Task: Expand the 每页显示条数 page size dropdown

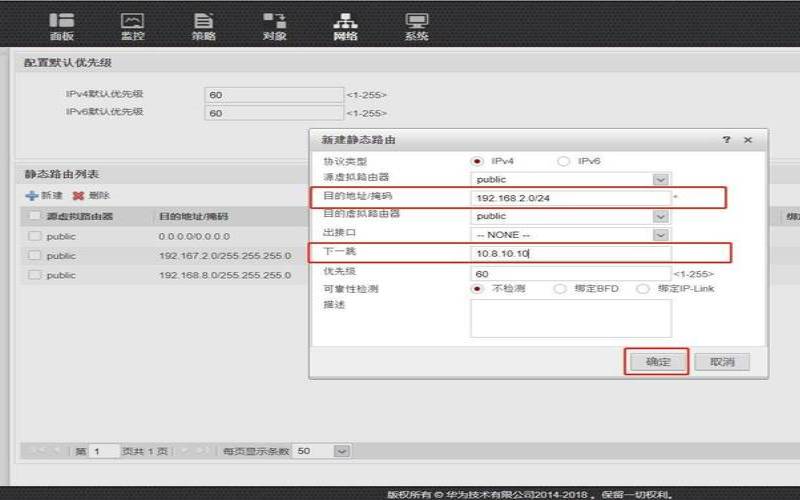Action: [342, 451]
